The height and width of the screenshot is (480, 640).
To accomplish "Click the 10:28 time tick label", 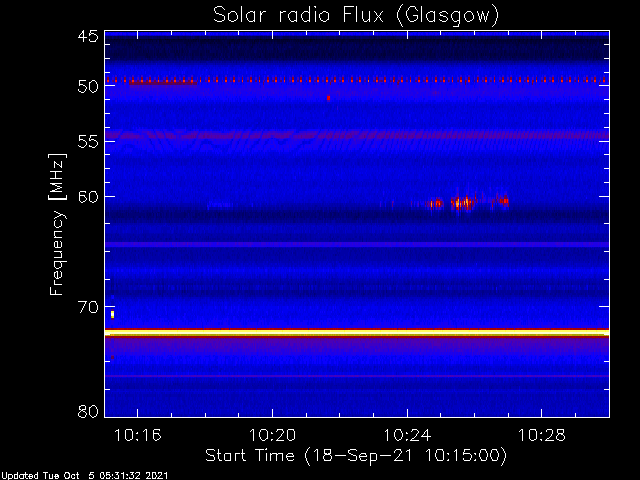I will (542, 436).
